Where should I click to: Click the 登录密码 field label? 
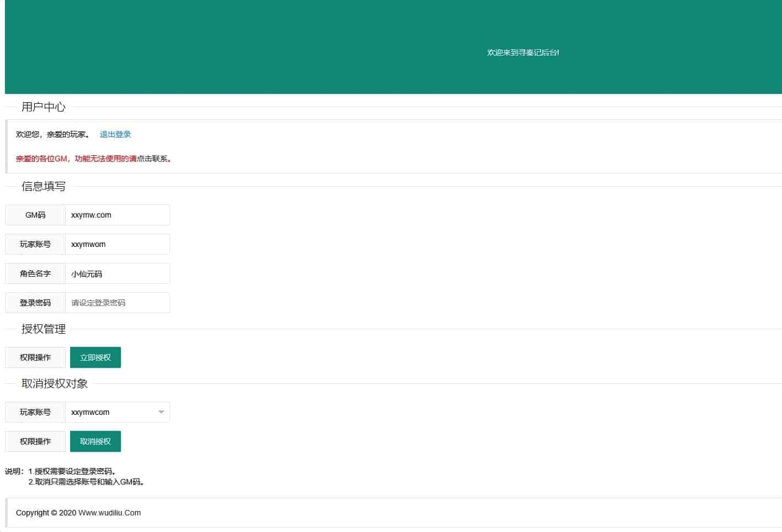click(x=35, y=303)
